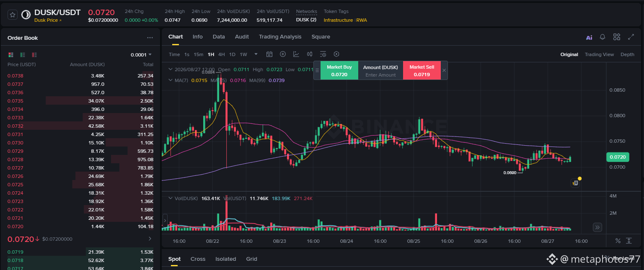Jump to latest candle with double-arrow button
This screenshot has height=270, width=644.
coord(597,227)
